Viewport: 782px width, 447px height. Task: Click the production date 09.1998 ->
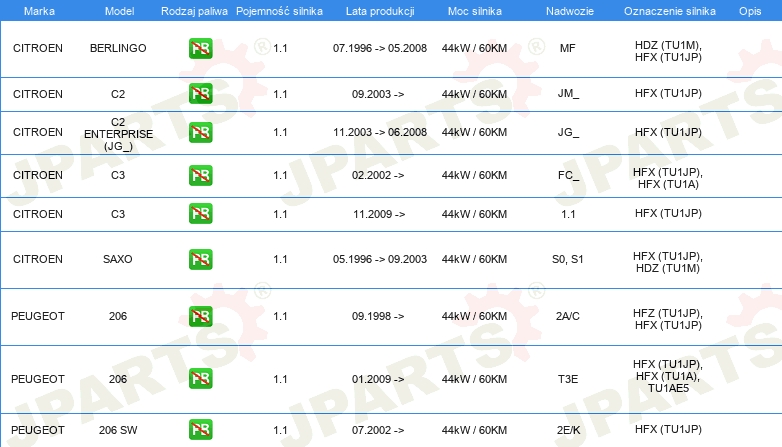(x=378, y=316)
